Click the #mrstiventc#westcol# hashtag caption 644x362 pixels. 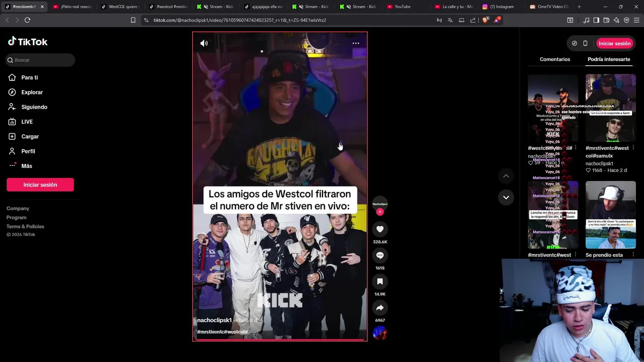click(x=222, y=332)
